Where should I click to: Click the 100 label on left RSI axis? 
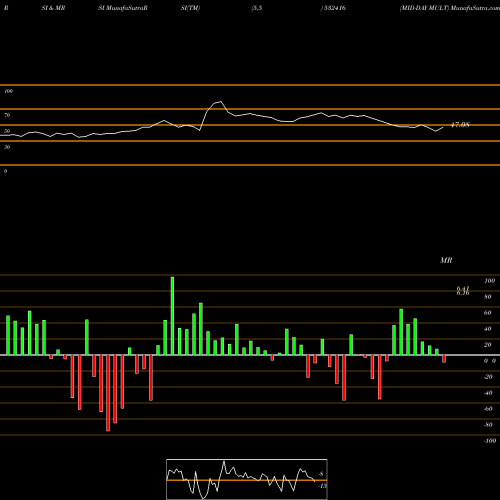click(8, 91)
